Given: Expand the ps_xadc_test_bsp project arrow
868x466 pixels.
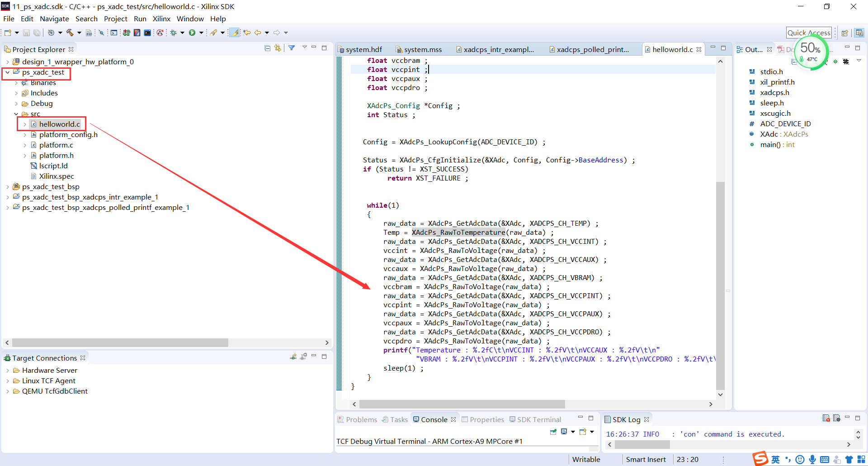Looking at the screenshot, I should pos(8,187).
